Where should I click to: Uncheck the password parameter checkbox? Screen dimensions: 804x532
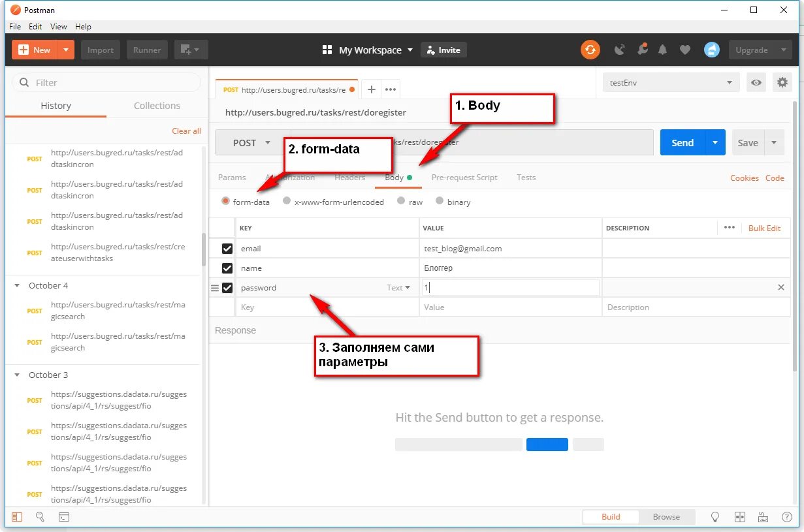tap(227, 288)
